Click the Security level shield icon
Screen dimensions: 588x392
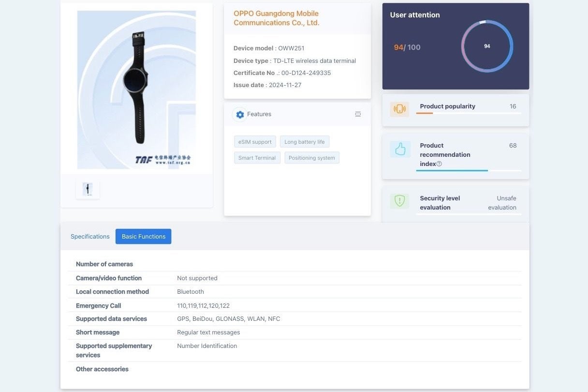(x=399, y=201)
